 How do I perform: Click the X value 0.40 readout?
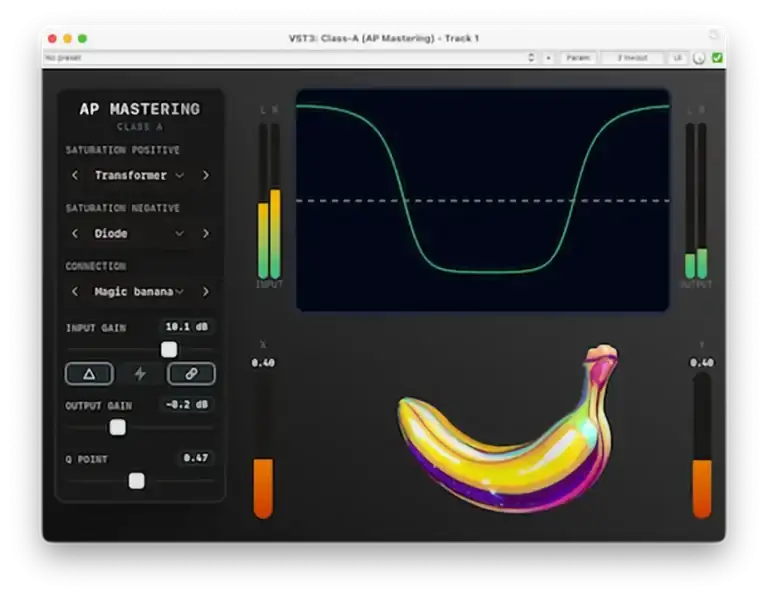coord(263,363)
